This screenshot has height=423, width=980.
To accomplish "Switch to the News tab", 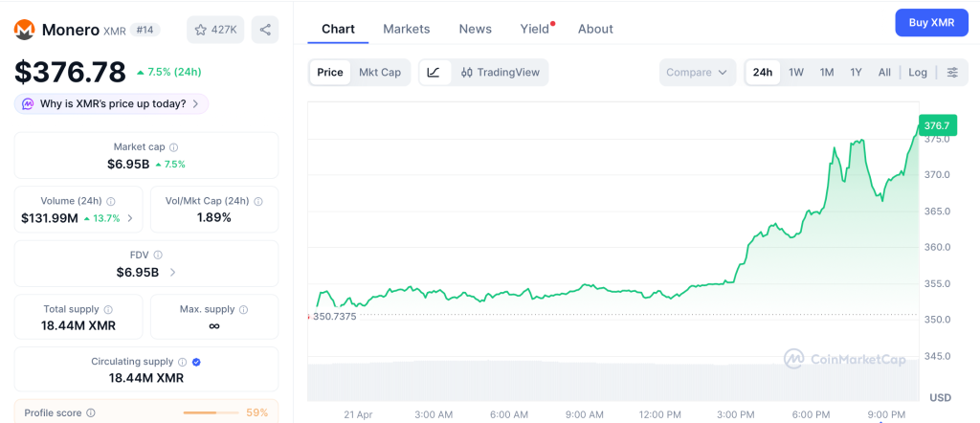I will [476, 29].
